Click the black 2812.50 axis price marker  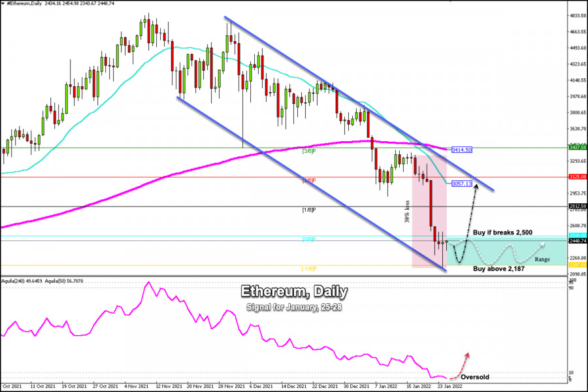coord(578,206)
